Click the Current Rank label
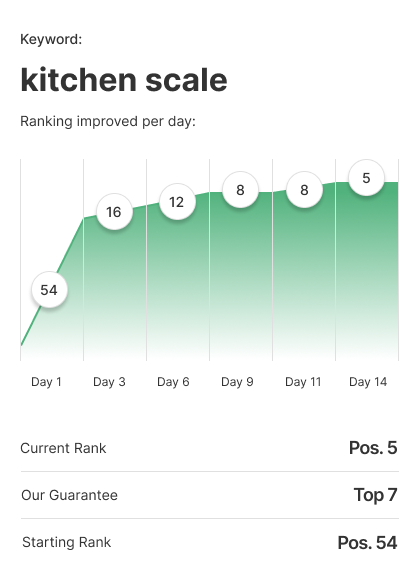Screen dimensions: 416x580 (63, 448)
